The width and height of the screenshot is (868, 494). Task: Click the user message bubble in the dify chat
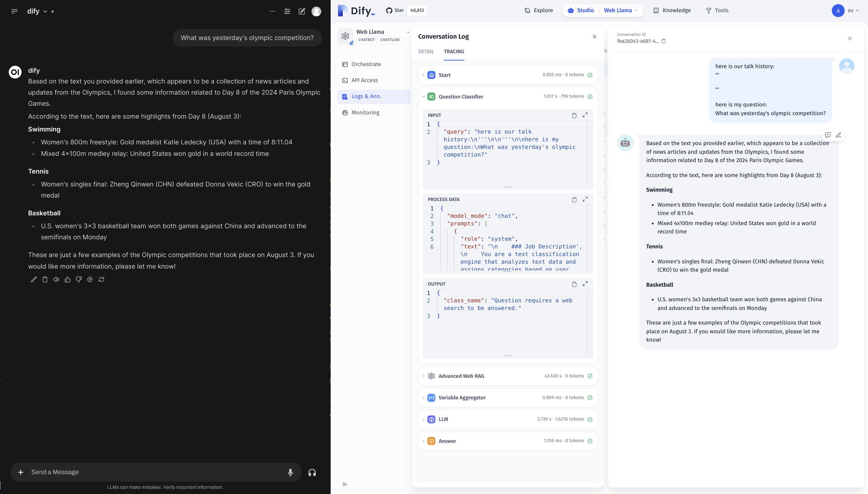coord(247,38)
